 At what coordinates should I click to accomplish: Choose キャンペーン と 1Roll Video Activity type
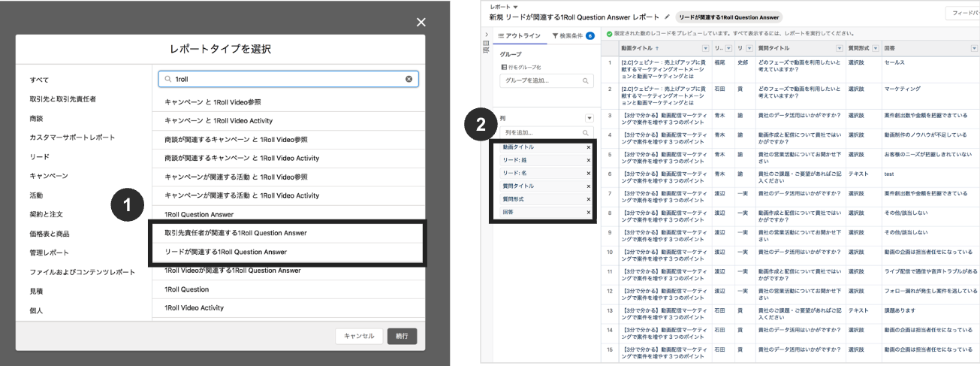288,120
